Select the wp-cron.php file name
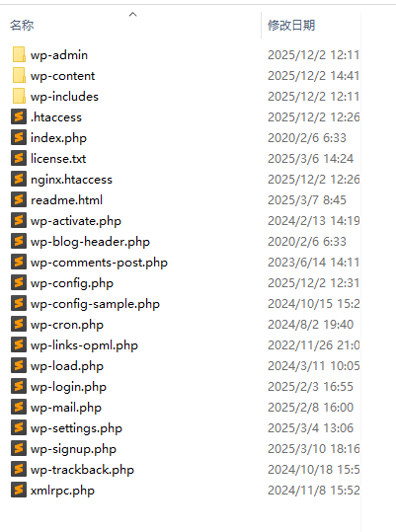This screenshot has width=396, height=532. [67, 325]
